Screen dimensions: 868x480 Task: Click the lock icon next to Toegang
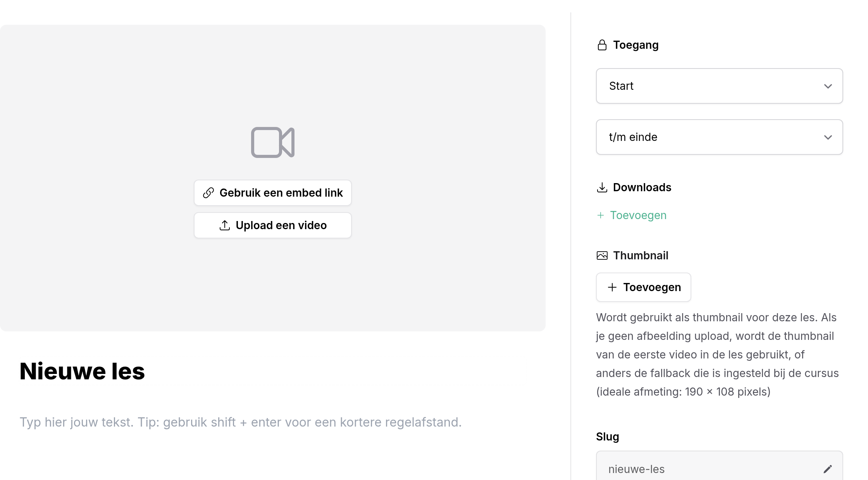click(x=602, y=45)
